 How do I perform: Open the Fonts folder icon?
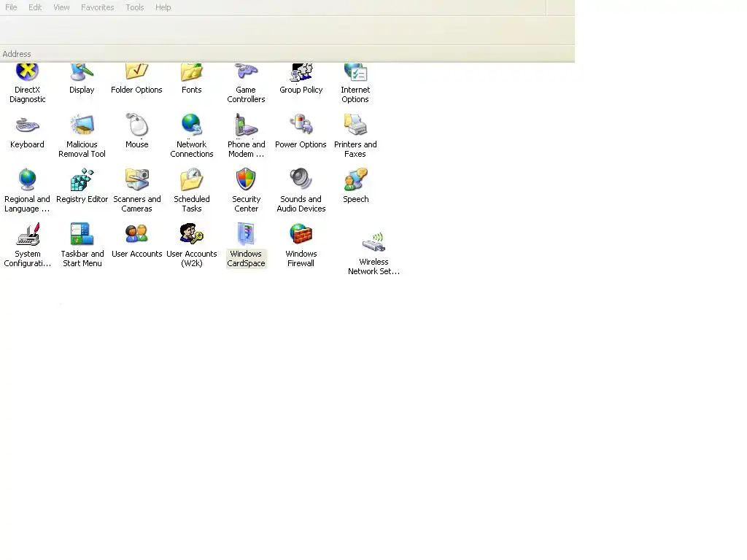tap(192, 72)
